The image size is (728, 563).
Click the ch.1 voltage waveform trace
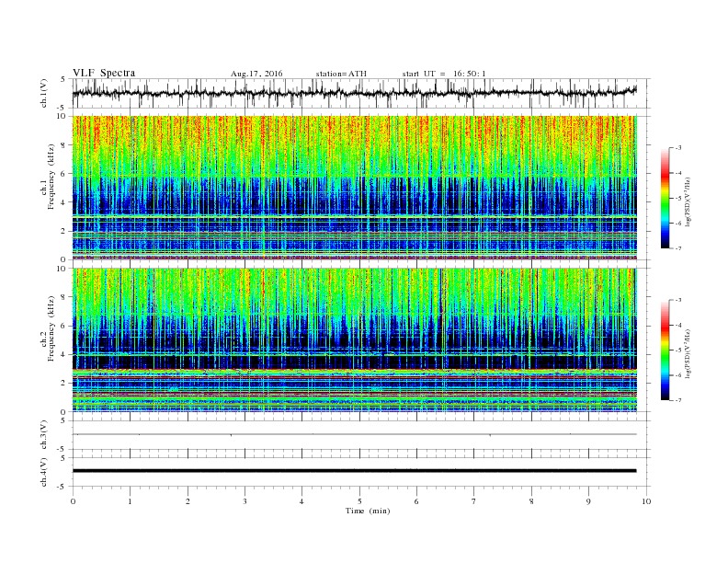[x=354, y=93]
